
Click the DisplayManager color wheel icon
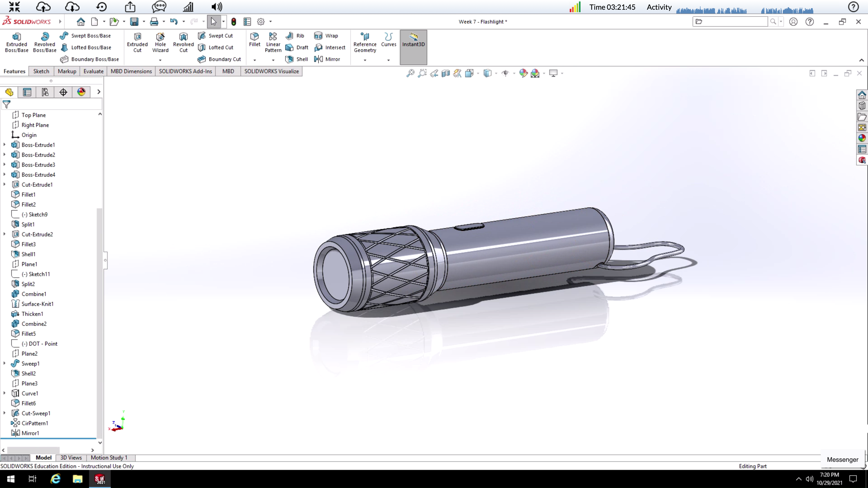tap(81, 92)
